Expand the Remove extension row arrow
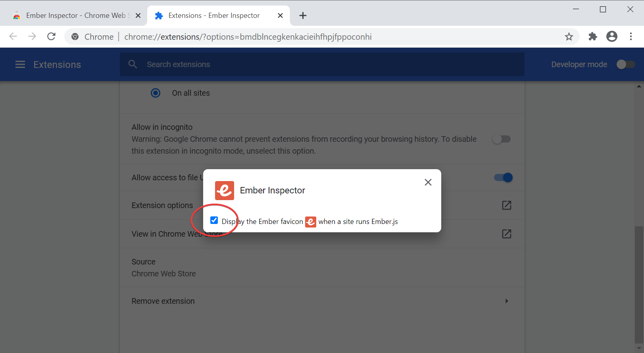 tap(506, 301)
